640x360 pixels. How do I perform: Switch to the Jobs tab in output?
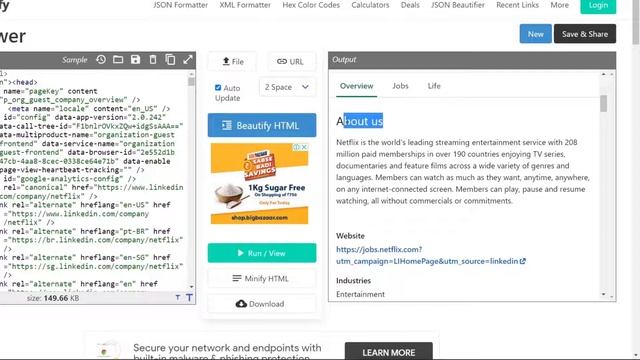point(400,86)
